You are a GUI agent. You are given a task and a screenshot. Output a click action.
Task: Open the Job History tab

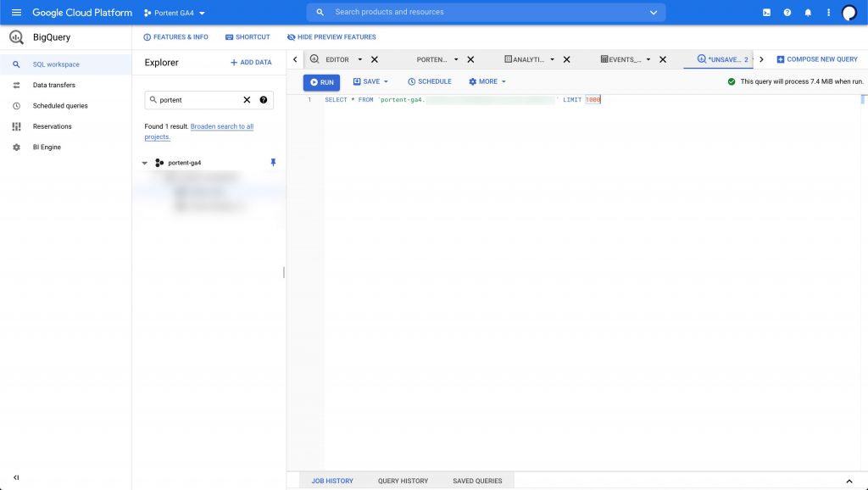332,482
